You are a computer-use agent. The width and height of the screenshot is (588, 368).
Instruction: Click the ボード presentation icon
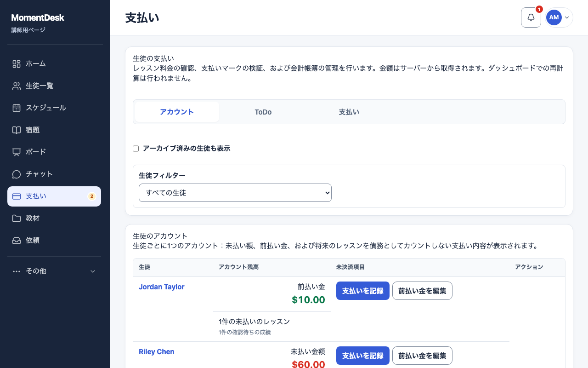coord(17,152)
